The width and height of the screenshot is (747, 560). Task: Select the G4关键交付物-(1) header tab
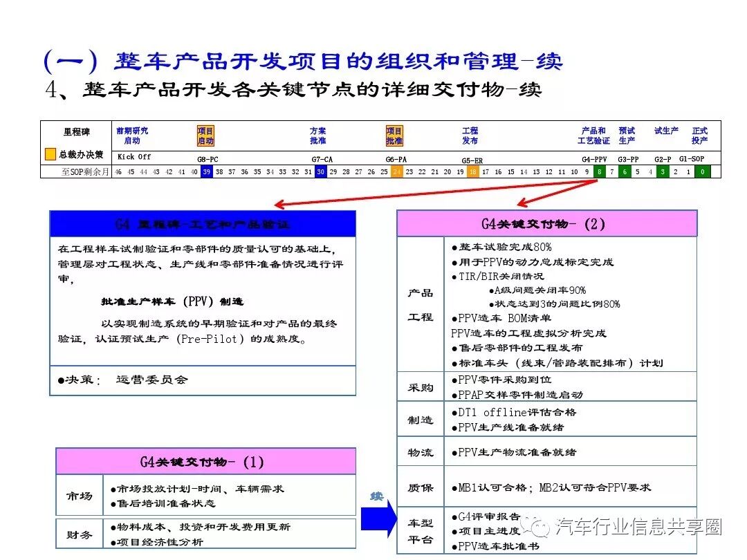tap(204, 461)
